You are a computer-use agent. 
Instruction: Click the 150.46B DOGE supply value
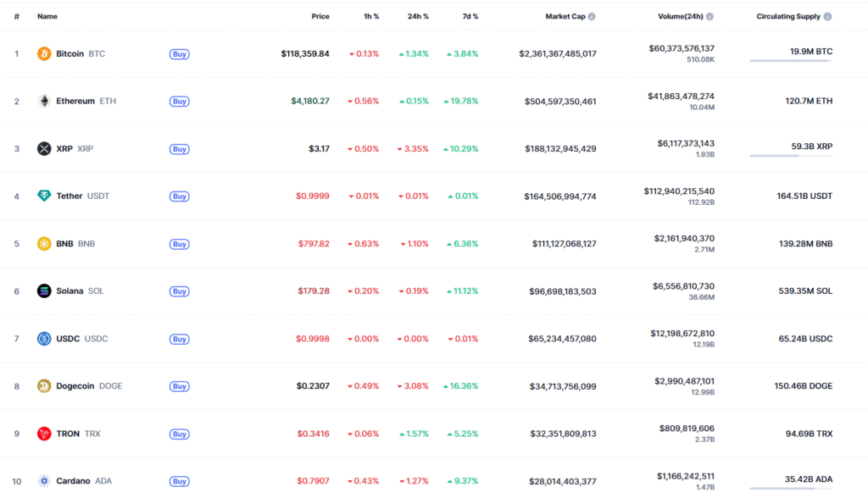[804, 385]
